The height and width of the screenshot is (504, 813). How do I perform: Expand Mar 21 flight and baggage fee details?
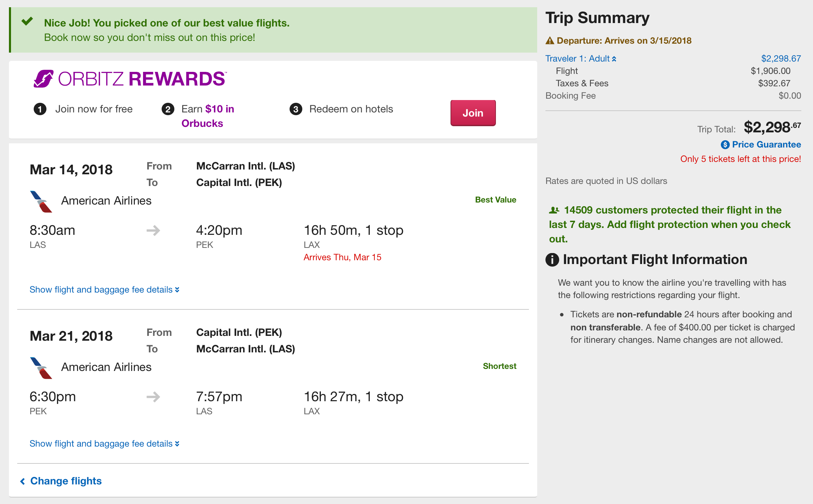[x=104, y=444]
